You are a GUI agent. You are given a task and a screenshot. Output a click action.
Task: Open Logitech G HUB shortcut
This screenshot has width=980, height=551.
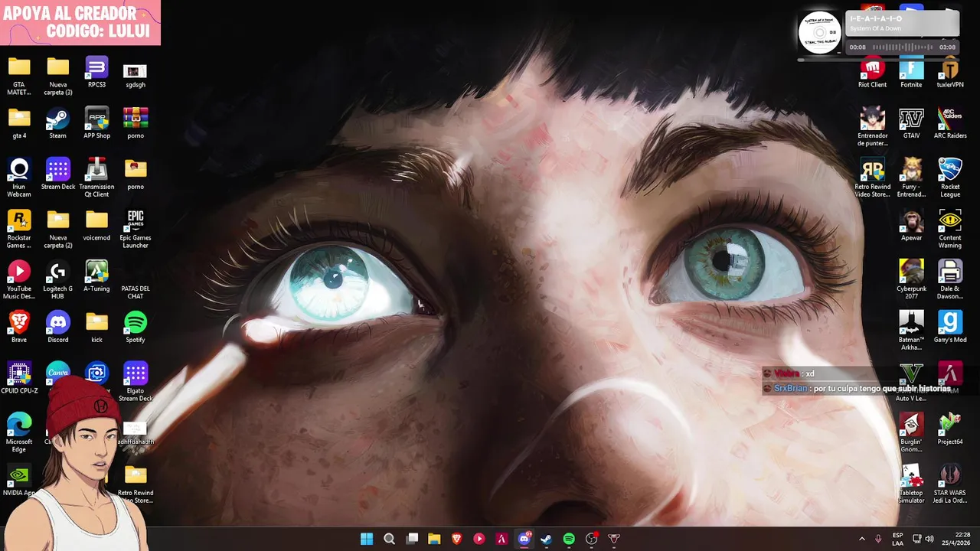pos(57,280)
